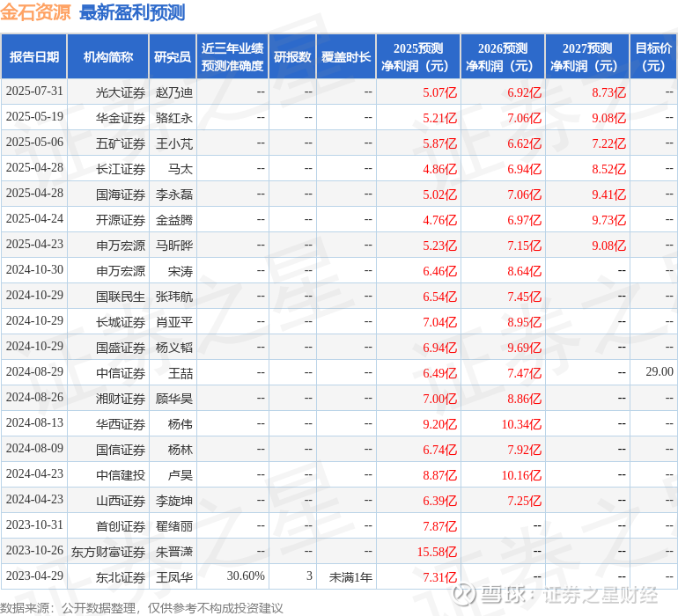The image size is (678, 616).
Task: Click the 金石资源 title text
Action: point(35,12)
